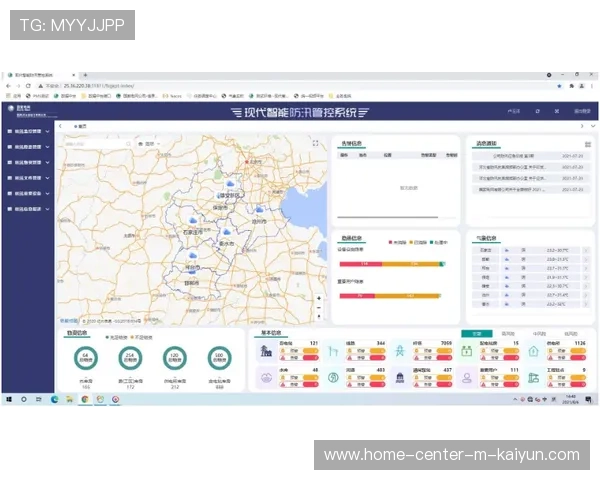This screenshot has width=600, height=480.
Task: Click the horizontal scrollbar in alarm info table
Action: click(x=388, y=217)
